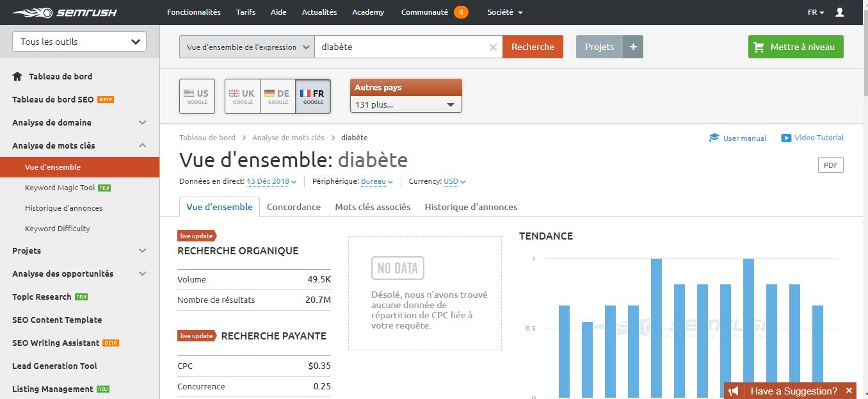Image resolution: width=868 pixels, height=399 pixels.
Task: Click the megaphone suggestion icon
Action: click(x=734, y=391)
